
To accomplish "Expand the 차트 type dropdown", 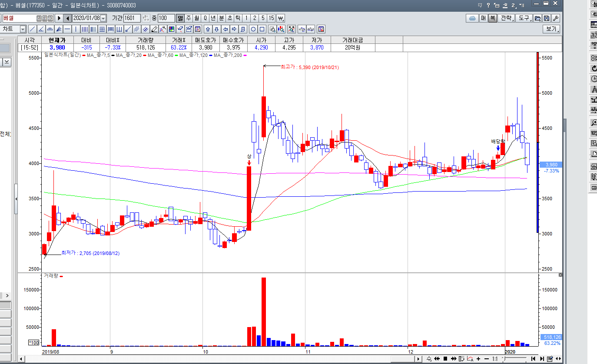I will click(x=23, y=29).
